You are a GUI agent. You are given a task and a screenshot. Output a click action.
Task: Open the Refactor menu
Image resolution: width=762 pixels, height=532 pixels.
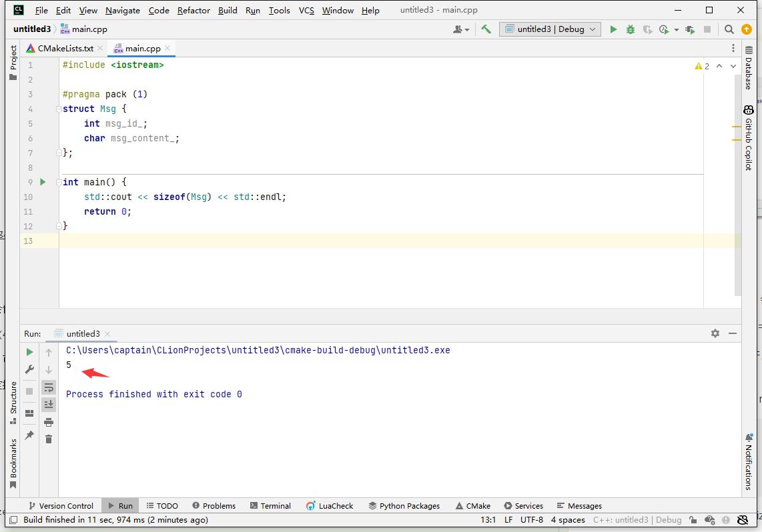194,10
